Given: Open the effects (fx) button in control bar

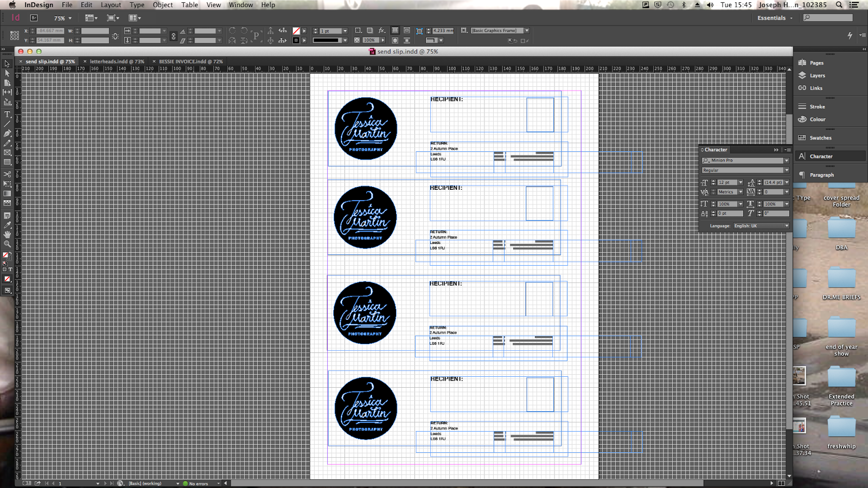Looking at the screenshot, I should click(382, 30).
